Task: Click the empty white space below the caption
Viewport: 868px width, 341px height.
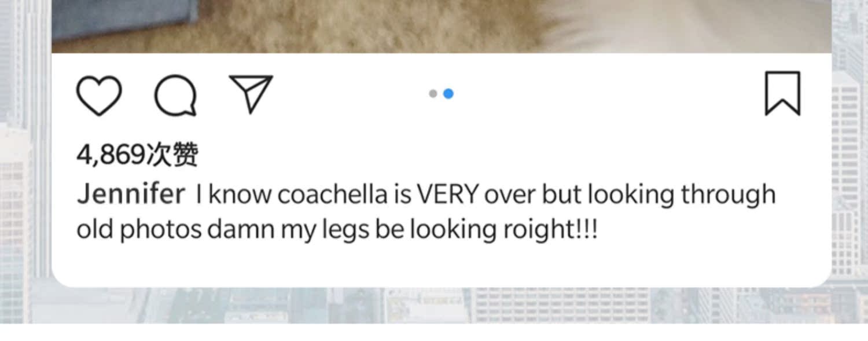Action: point(440,263)
